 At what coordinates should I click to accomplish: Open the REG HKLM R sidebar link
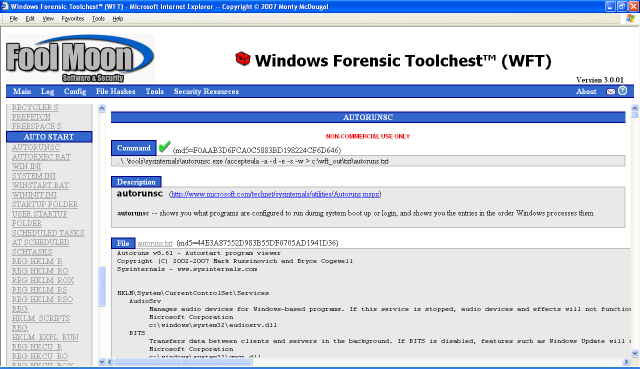pos(37,261)
